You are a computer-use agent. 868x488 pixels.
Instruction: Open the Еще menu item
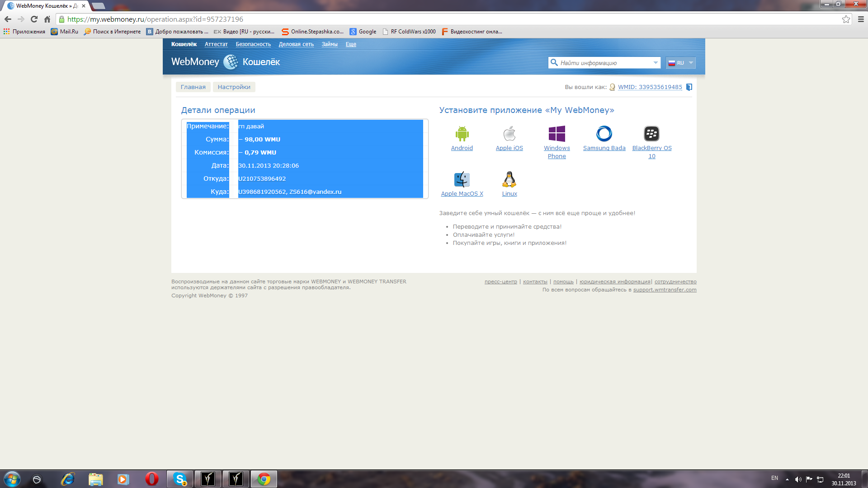point(351,44)
